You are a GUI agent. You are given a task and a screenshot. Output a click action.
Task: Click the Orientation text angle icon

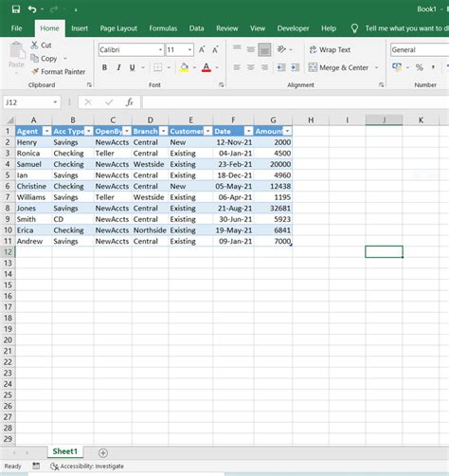click(281, 49)
